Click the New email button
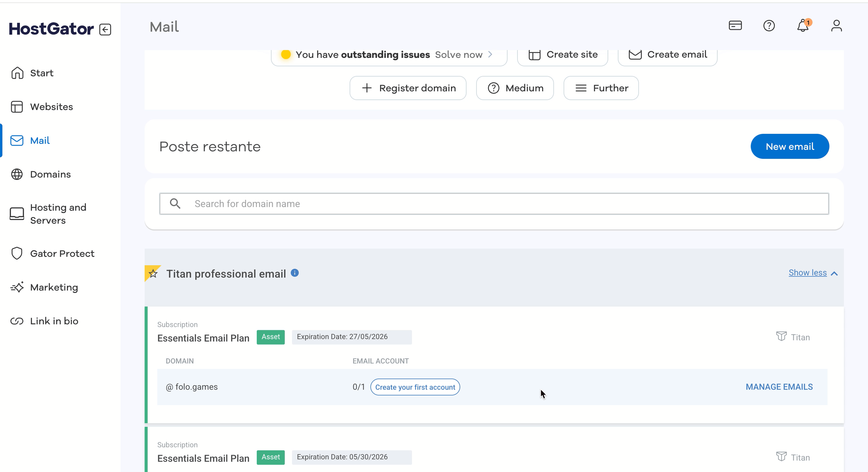Image resolution: width=868 pixels, height=472 pixels. [790, 146]
